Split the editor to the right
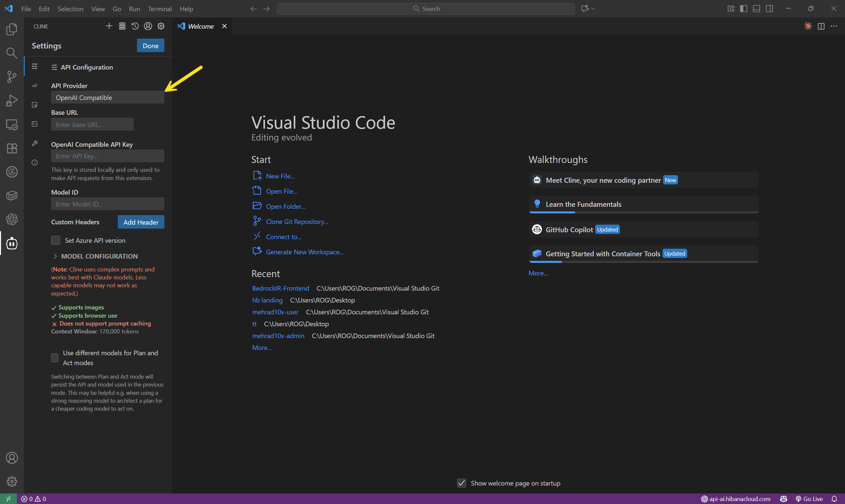This screenshot has width=845, height=504. coord(821,26)
